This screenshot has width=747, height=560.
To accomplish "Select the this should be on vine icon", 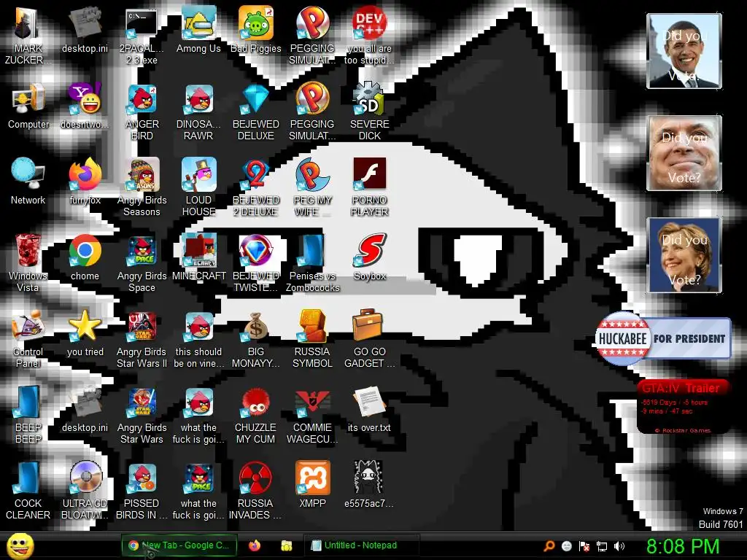I will point(198,339).
